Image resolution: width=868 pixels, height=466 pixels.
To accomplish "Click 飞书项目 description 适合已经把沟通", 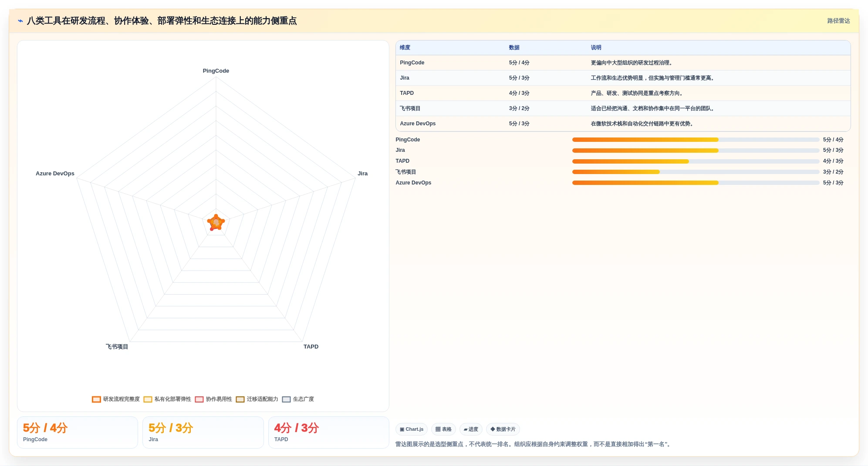I will pos(653,108).
